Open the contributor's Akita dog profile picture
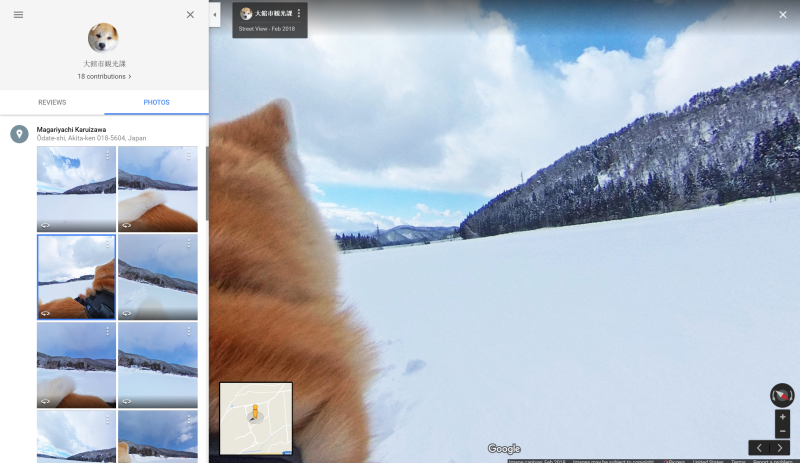This screenshot has width=800, height=463. (x=103, y=37)
